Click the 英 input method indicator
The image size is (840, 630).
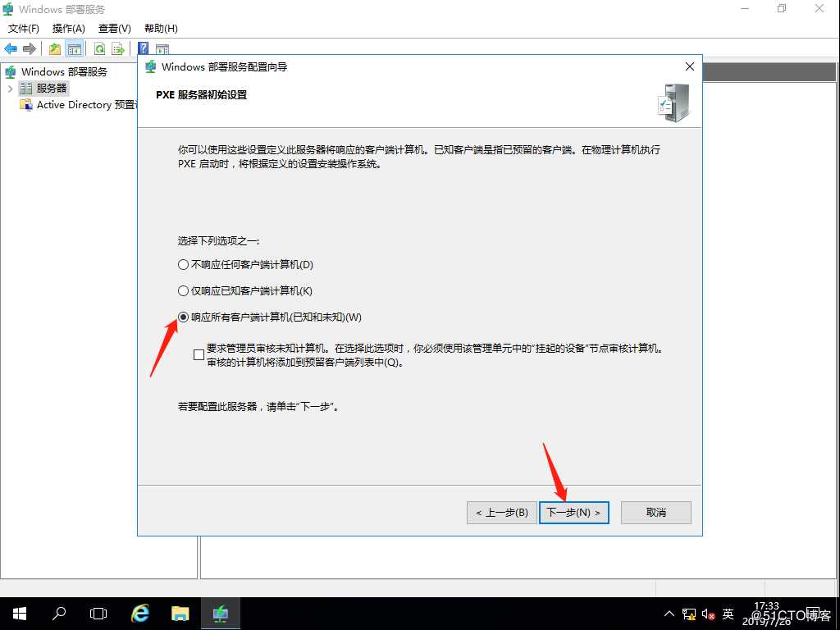[x=728, y=614]
